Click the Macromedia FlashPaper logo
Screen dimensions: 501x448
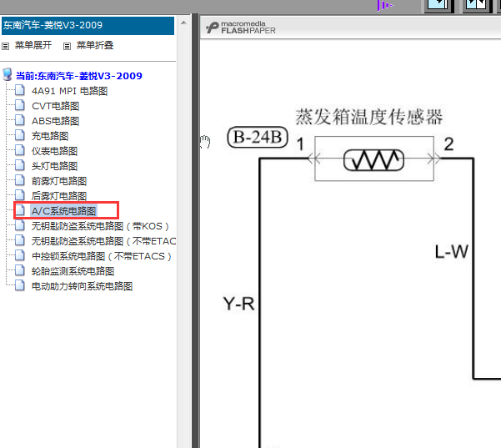tap(241, 28)
